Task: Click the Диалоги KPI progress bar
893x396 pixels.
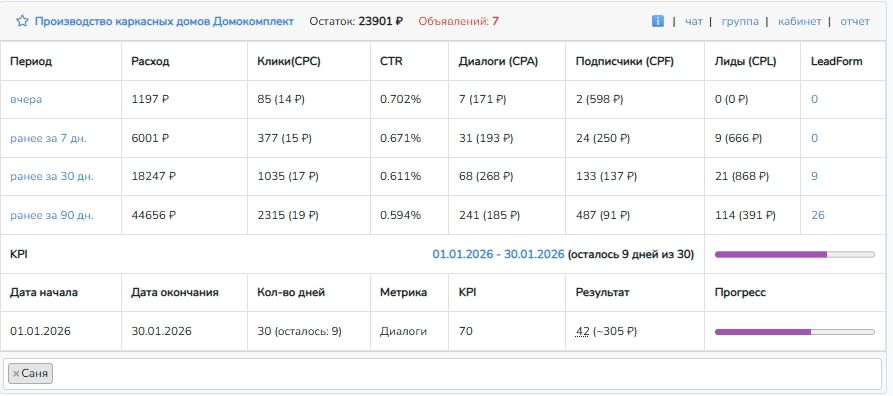Action: (794, 332)
